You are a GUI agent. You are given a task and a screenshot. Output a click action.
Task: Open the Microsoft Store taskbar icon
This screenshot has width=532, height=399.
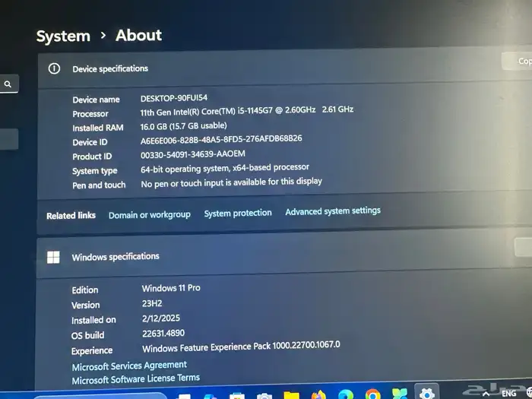pos(237,396)
